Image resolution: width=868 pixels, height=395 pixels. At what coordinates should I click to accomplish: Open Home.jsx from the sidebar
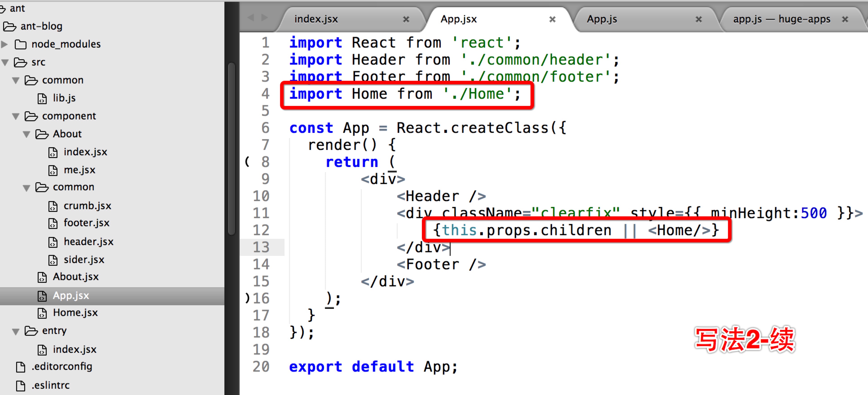click(75, 313)
